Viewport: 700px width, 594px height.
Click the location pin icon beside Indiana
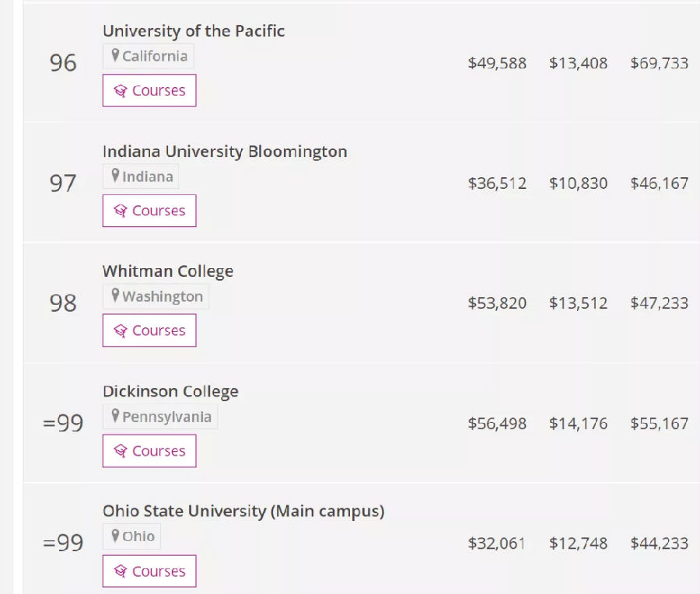pyautogui.click(x=115, y=176)
